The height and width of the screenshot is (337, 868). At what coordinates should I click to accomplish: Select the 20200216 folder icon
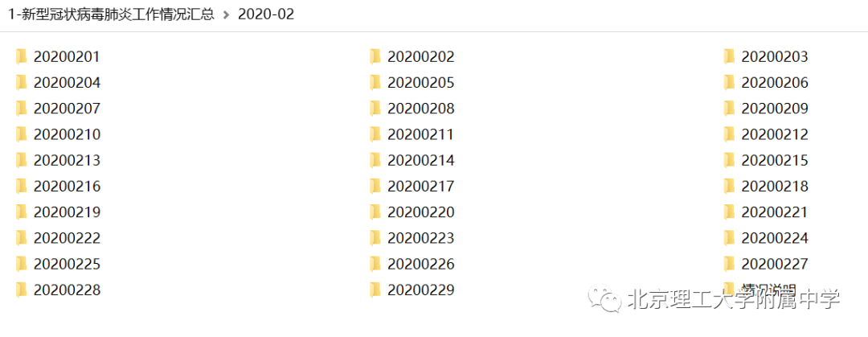(x=21, y=187)
